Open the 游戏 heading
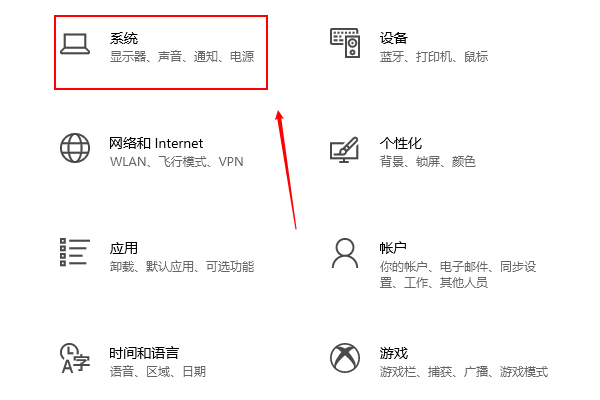The height and width of the screenshot is (400, 600). click(x=394, y=353)
